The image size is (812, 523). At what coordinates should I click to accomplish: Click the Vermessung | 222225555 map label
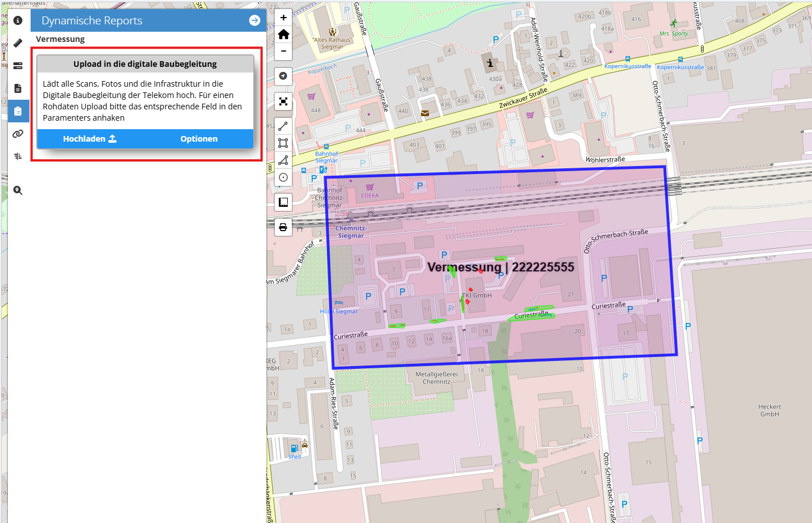[500, 267]
